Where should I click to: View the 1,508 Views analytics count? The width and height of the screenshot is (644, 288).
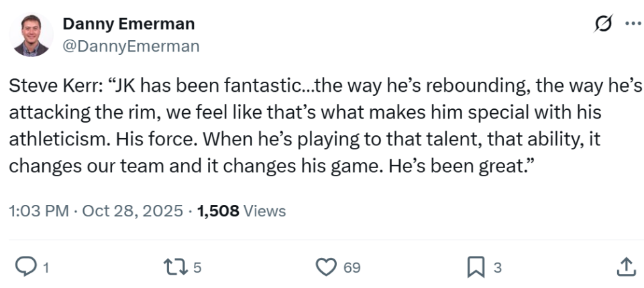point(218,212)
